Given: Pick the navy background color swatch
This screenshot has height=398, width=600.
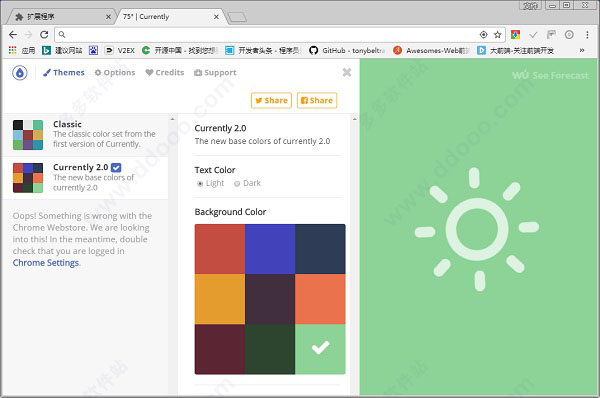Looking at the screenshot, I should tap(320, 249).
